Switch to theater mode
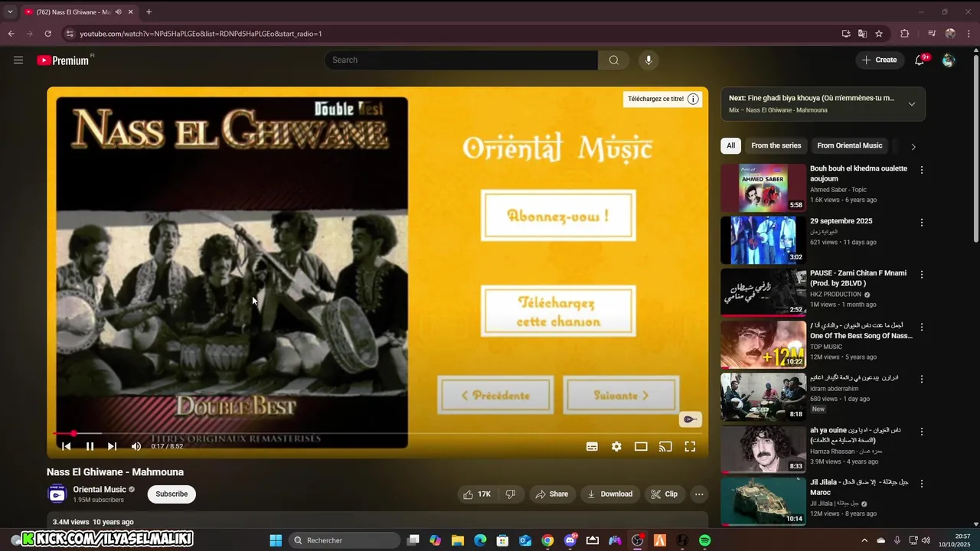Screen dimensions: 980x551 [x=641, y=446]
